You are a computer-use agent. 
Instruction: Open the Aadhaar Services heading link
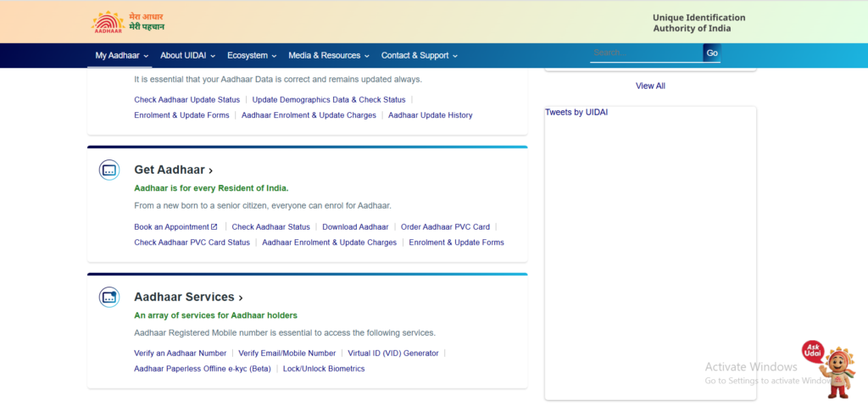[188, 298]
